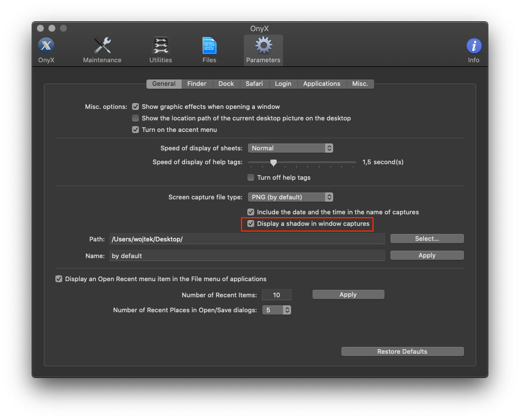The image size is (520, 420).
Task: Click Restore Defaults button
Action: click(x=402, y=351)
